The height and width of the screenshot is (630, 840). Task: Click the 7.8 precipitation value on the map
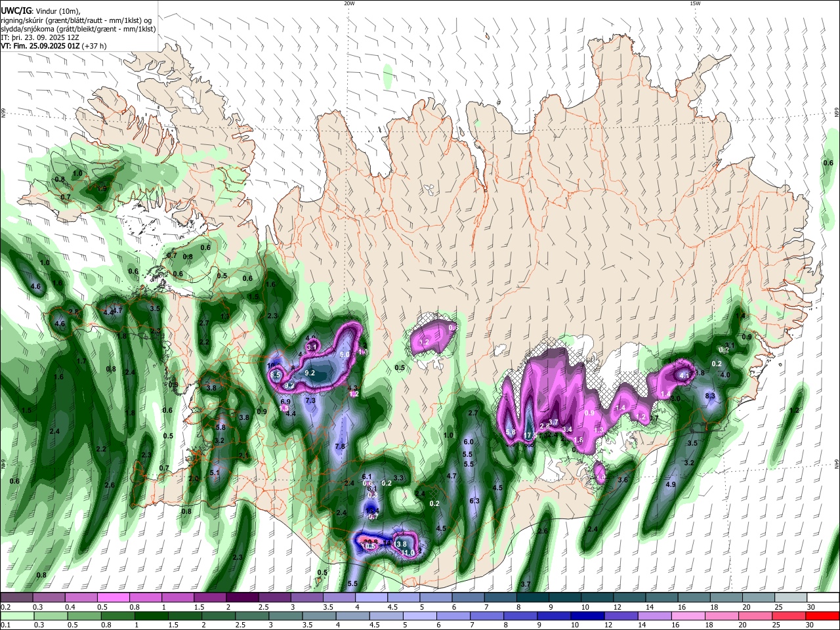(340, 447)
